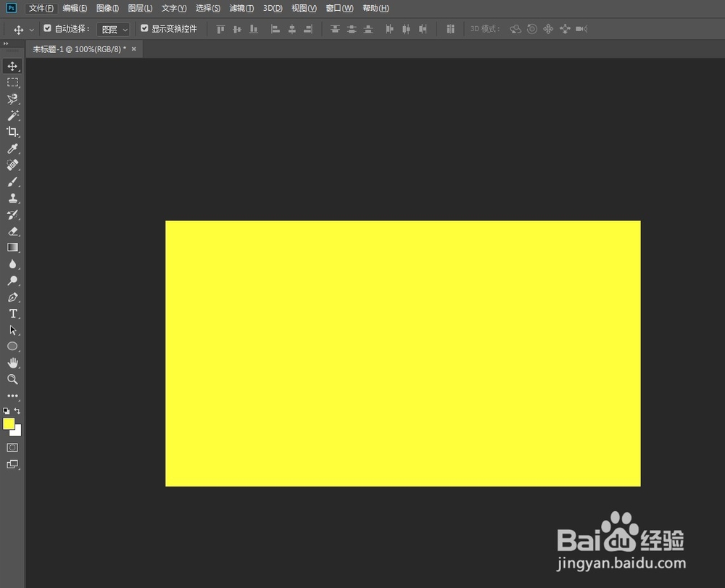Open the 文字(Y) menu
Screen dimensions: 725x588
point(174,8)
